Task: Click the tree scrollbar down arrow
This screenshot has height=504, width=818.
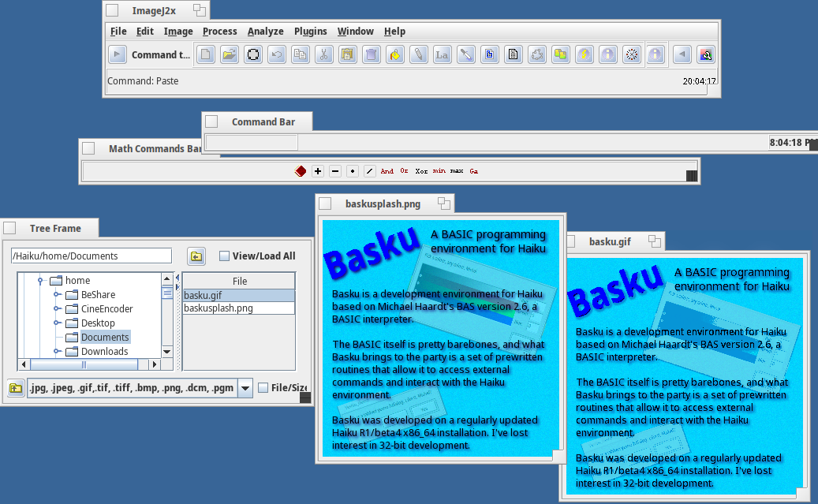Action: [x=167, y=352]
